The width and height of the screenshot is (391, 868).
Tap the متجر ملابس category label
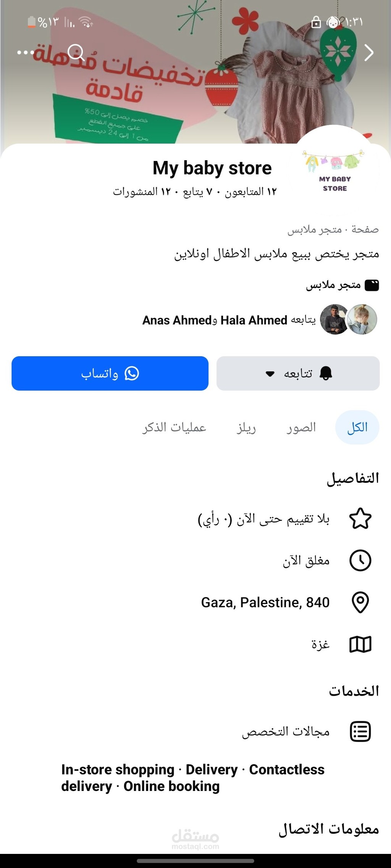[x=333, y=285]
